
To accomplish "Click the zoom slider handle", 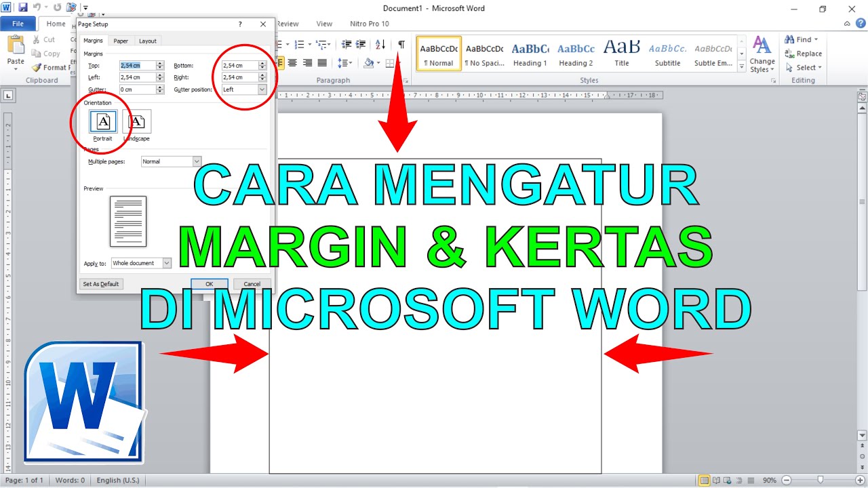I will (x=820, y=480).
